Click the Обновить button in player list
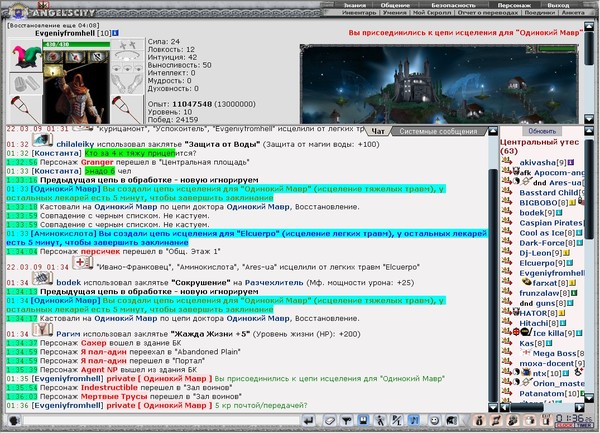Image resolution: width=600 pixels, height=433 pixels. pyautogui.click(x=542, y=131)
